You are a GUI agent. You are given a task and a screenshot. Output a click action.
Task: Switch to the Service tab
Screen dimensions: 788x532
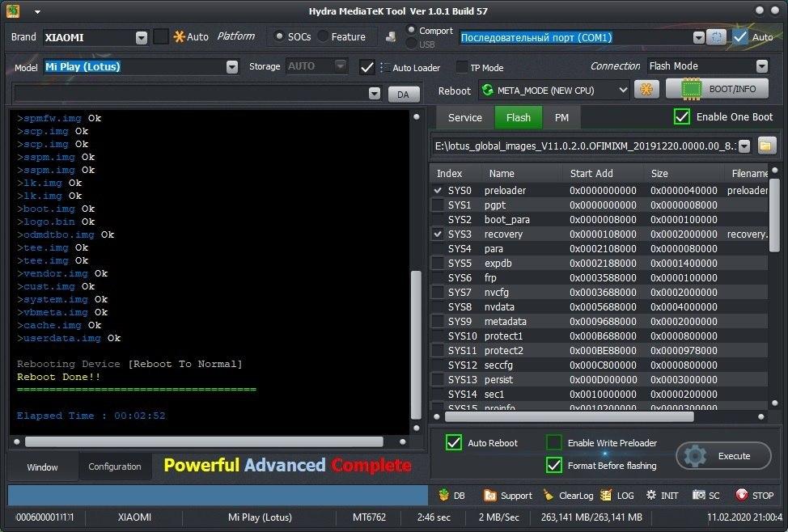pyautogui.click(x=465, y=117)
